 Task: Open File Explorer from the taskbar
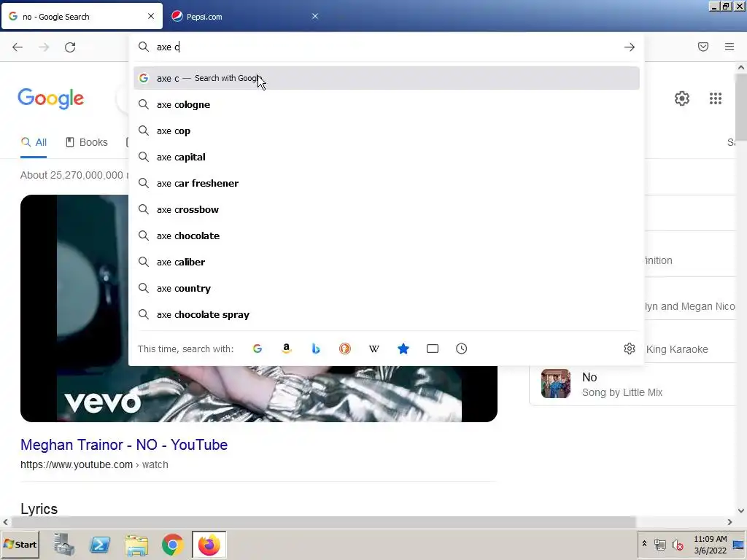136,545
